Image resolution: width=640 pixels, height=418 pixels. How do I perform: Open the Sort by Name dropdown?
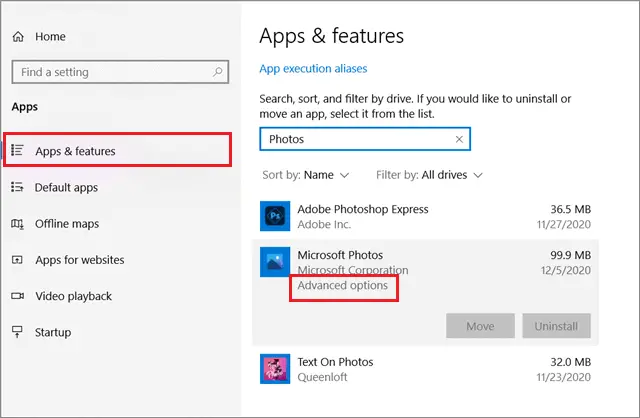click(306, 175)
